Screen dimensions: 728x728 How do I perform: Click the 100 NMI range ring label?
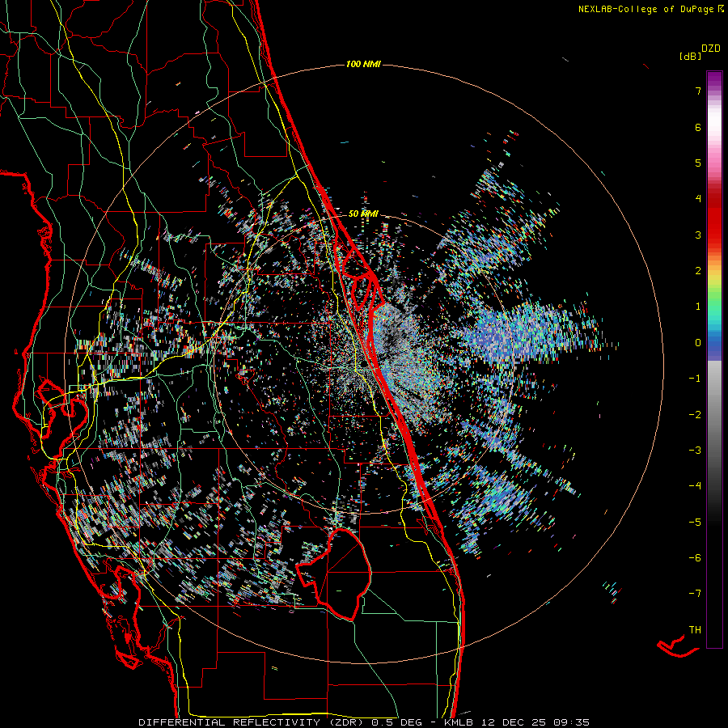[x=362, y=64]
